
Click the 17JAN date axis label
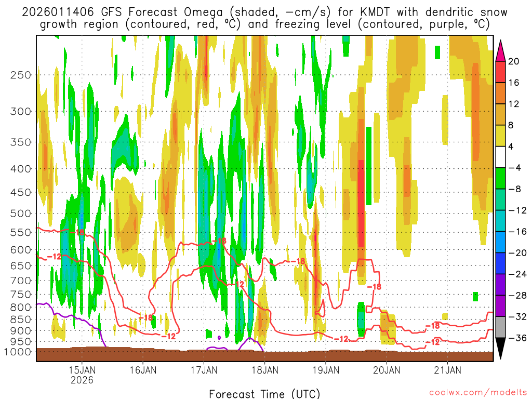204,370
